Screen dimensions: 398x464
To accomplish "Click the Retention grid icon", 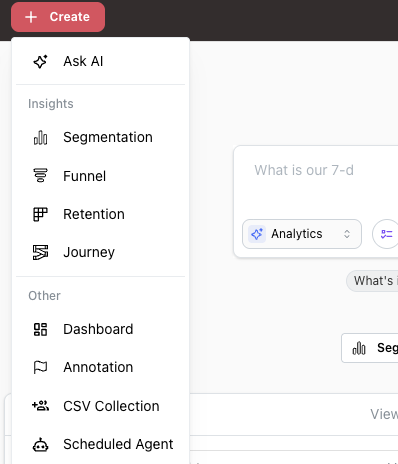I will point(40,214).
